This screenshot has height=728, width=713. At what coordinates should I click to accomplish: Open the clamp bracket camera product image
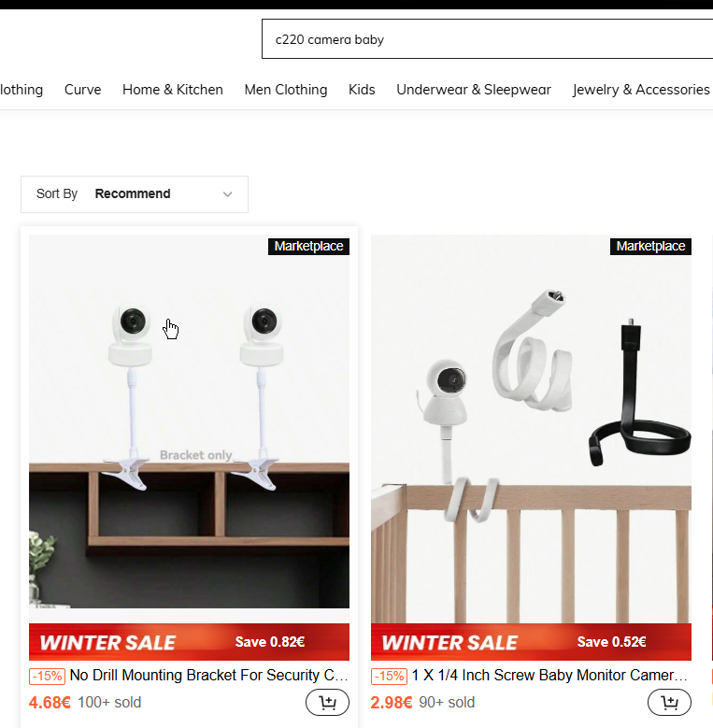click(x=189, y=421)
